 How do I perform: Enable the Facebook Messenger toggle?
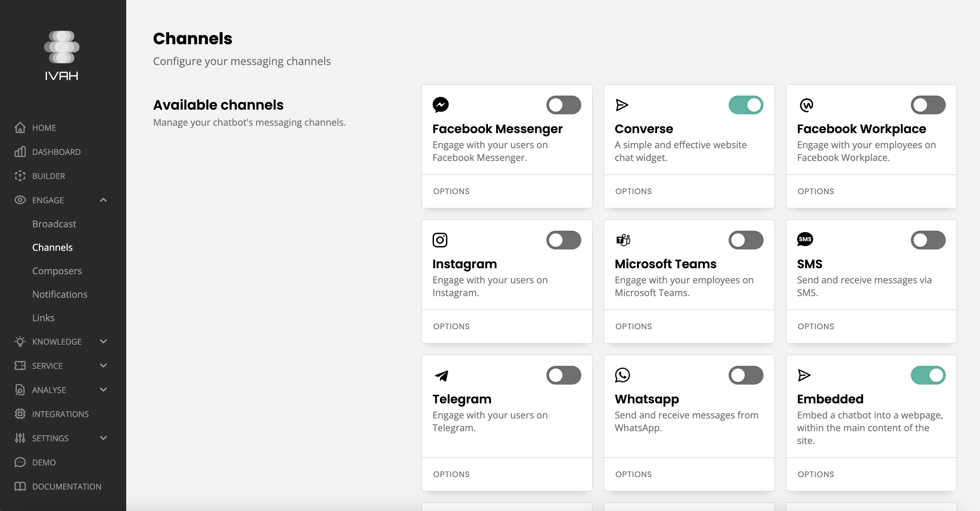coord(563,105)
